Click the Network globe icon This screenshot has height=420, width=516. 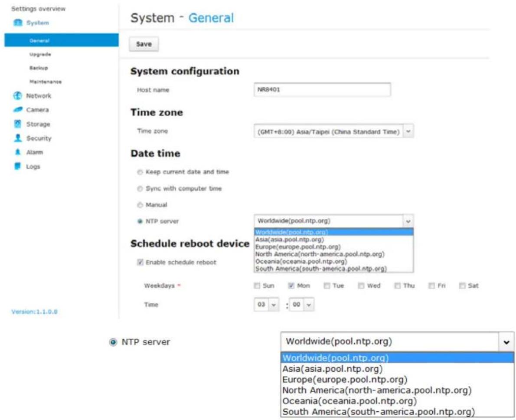pyautogui.click(x=17, y=96)
